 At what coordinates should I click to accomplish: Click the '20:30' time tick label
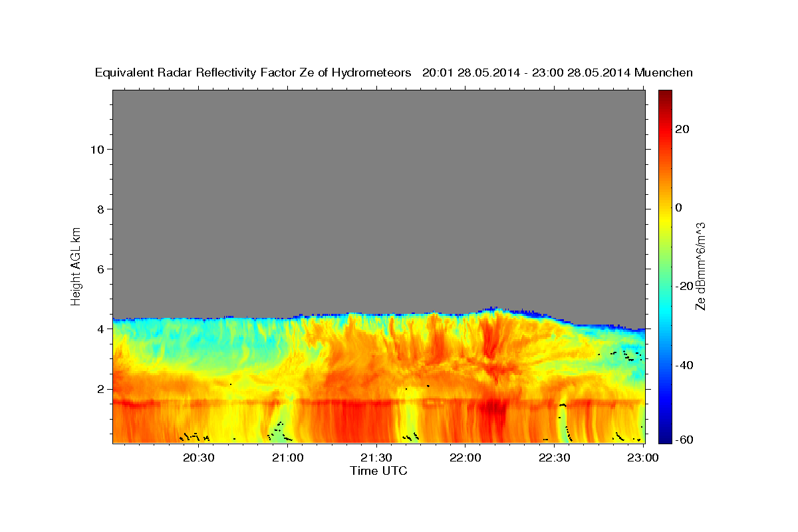coord(199,458)
